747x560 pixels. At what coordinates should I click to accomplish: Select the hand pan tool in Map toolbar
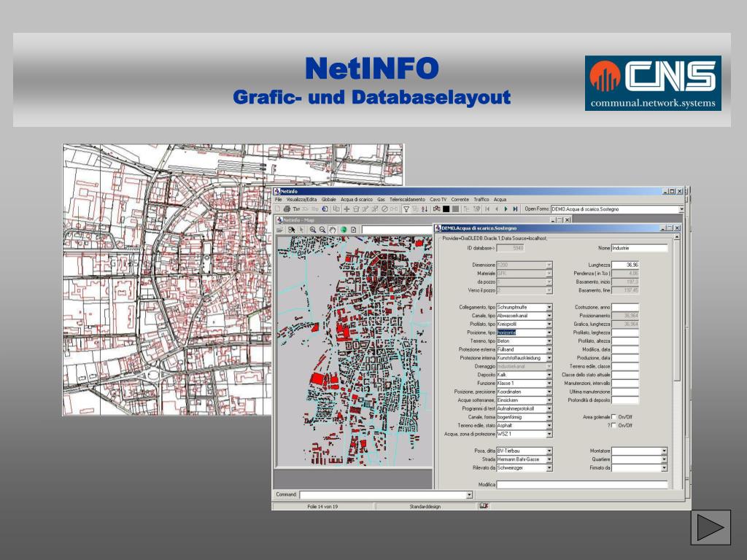[333, 230]
